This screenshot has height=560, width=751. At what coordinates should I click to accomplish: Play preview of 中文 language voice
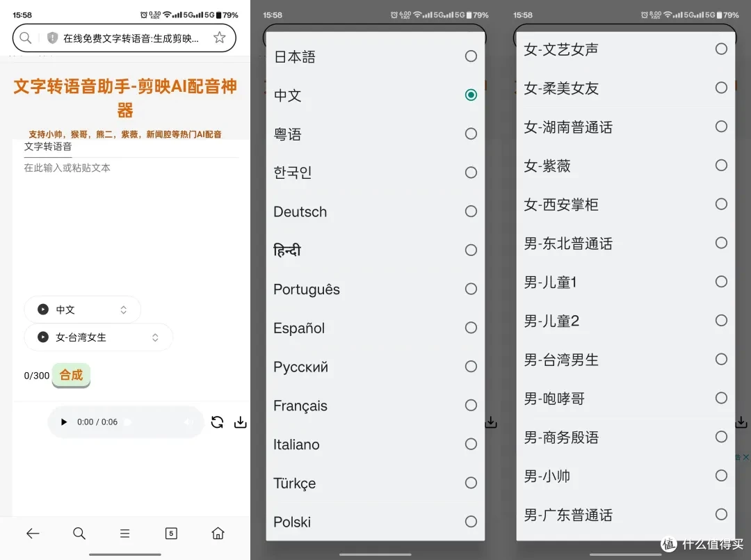click(43, 310)
